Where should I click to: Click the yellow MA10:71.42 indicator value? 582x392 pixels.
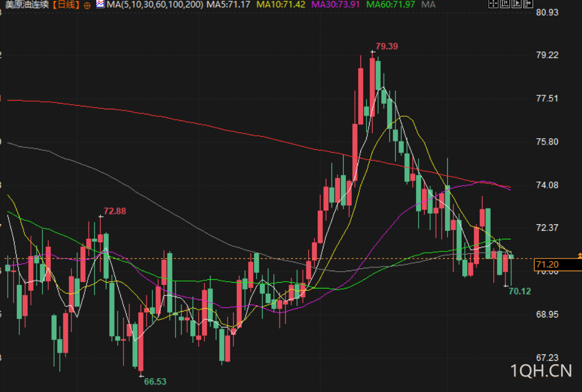pyautogui.click(x=281, y=5)
